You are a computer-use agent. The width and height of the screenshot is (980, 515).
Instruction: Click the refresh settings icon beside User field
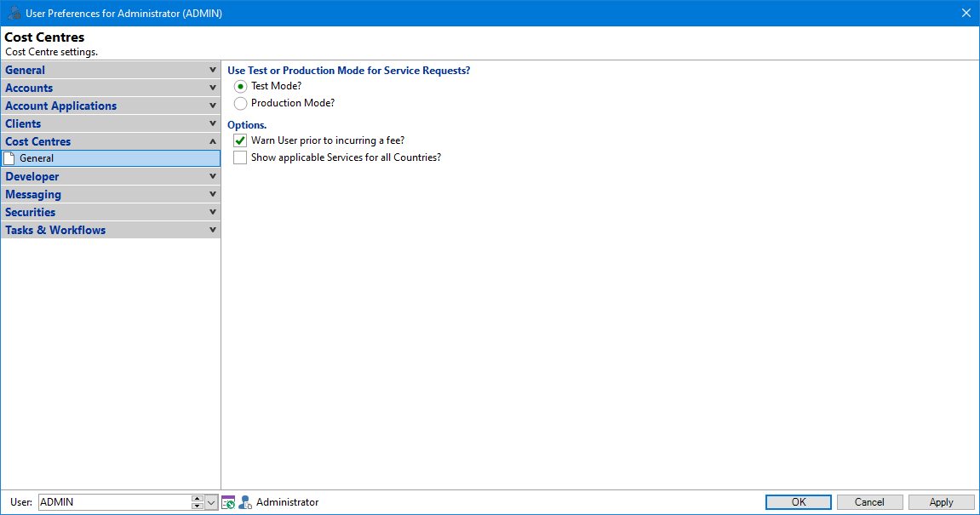[x=228, y=502]
